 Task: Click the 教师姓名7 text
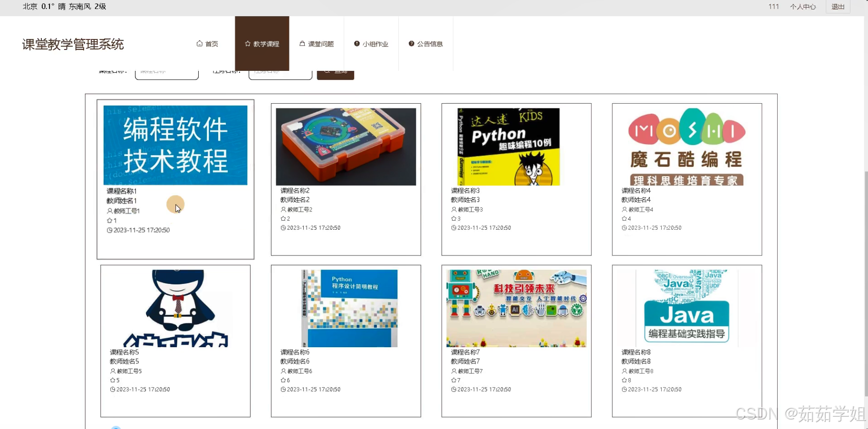click(x=465, y=361)
